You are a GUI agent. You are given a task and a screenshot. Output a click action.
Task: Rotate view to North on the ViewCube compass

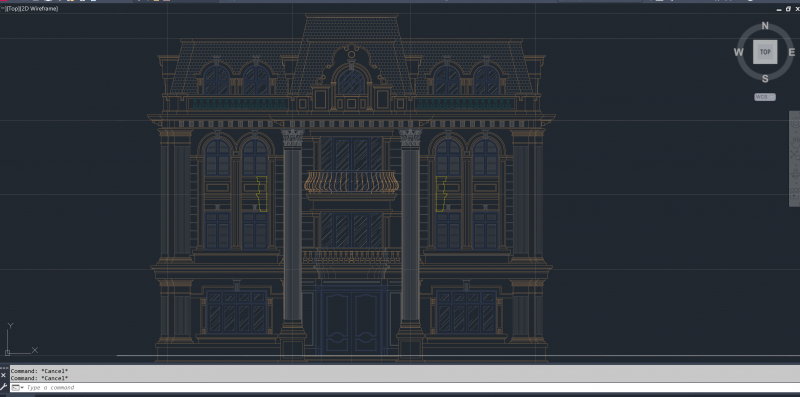(x=765, y=26)
